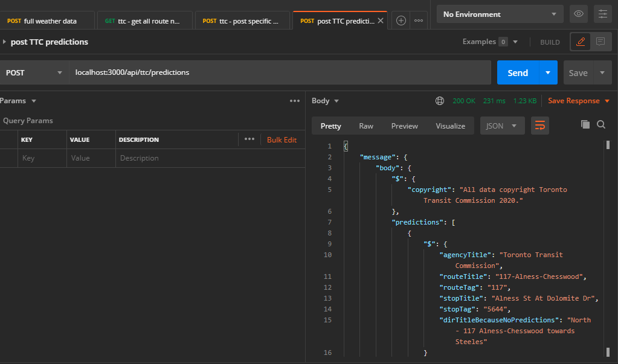Open tab options three-dots menu
618x364 pixels.
pos(419,21)
